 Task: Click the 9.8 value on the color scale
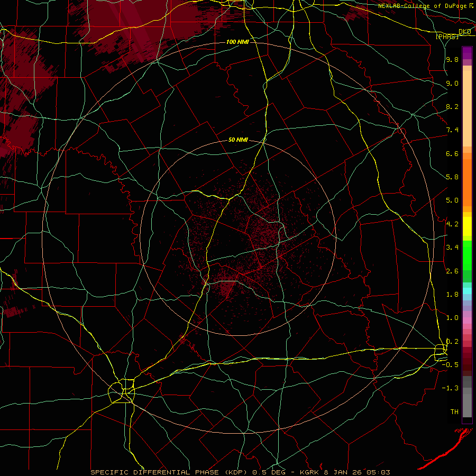coord(452,59)
